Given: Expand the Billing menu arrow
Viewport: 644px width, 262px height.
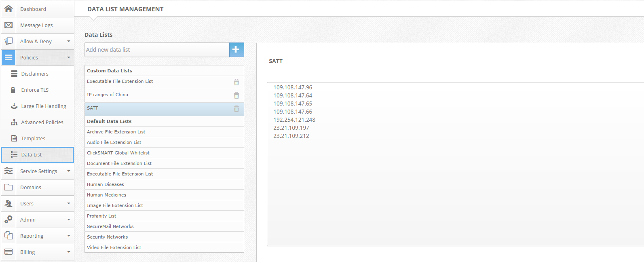Looking at the screenshot, I should (69, 252).
